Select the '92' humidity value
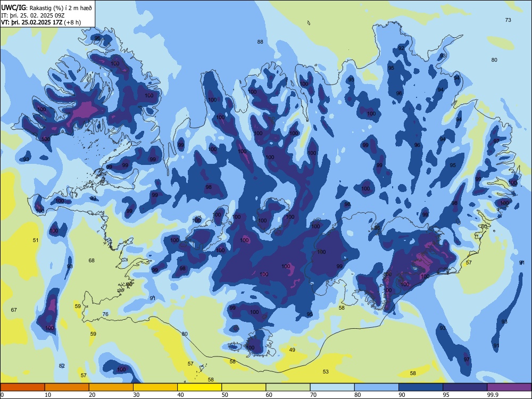 (401, 48)
